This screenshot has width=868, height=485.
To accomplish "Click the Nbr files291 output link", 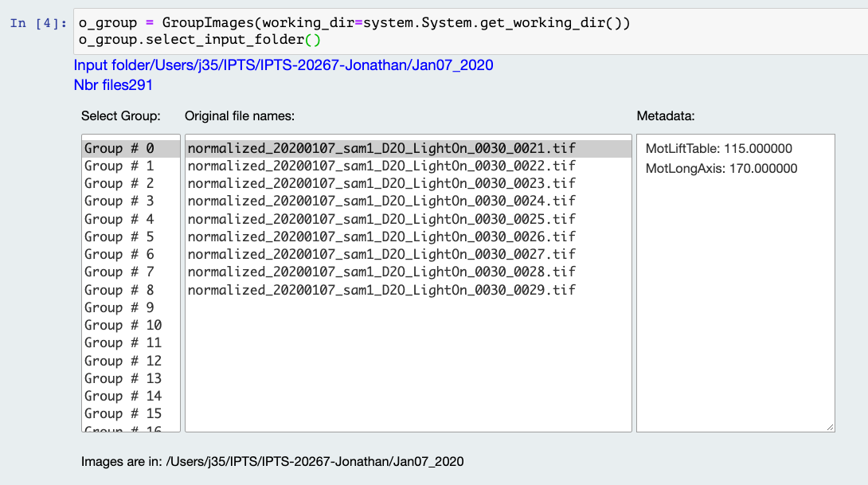I will coord(111,84).
